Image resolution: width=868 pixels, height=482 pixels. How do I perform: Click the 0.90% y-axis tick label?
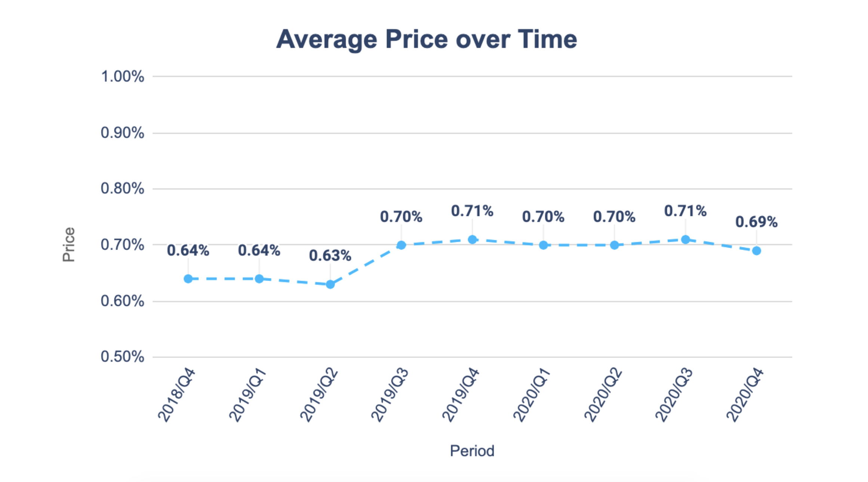coord(122,133)
